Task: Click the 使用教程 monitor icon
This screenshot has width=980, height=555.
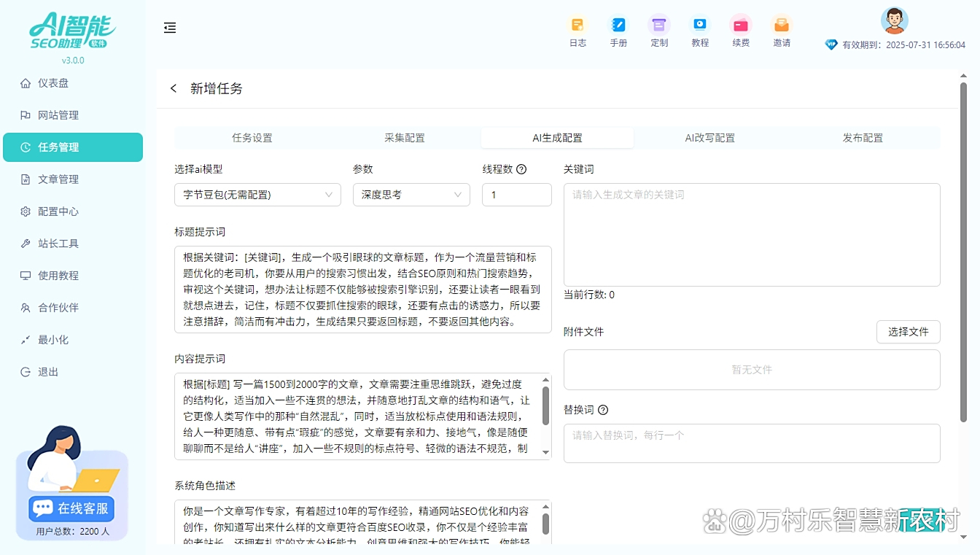Action: pos(26,276)
